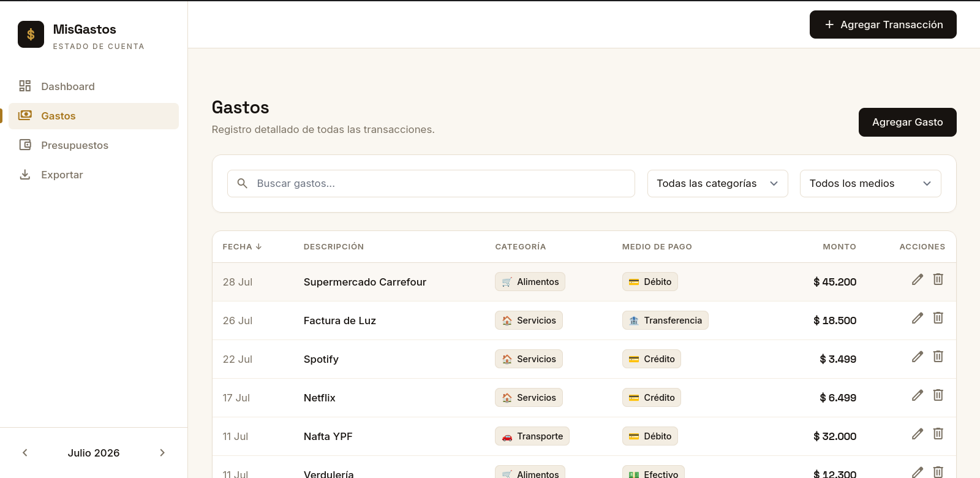Focus the Buscar gastos search field
The height and width of the screenshot is (478, 980).
[x=431, y=183]
